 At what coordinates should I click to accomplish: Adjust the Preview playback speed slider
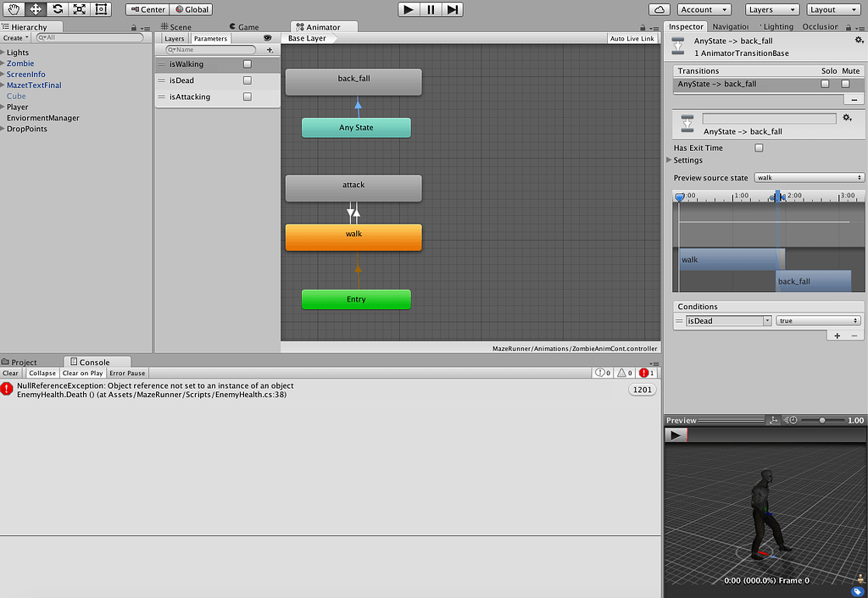822,419
